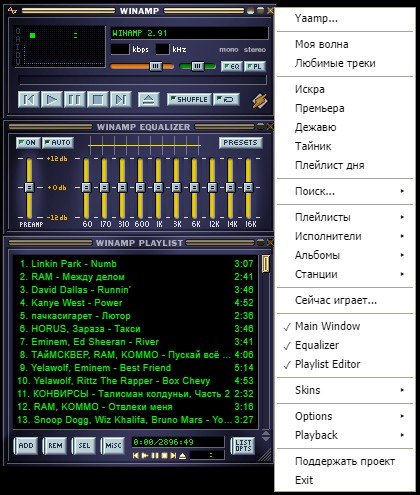Click the playlist scroll up/down arrows
Image resolution: width=420 pixels, height=495 pixels.
266,436
